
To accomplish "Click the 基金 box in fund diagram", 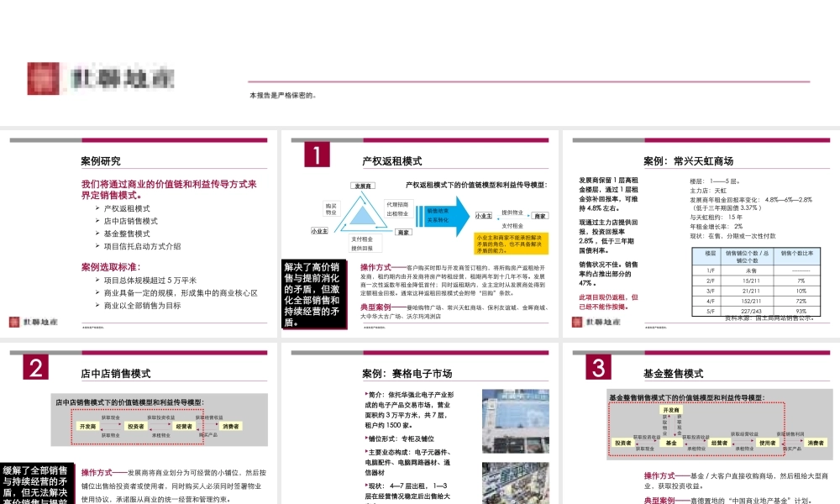I will pos(670,442).
